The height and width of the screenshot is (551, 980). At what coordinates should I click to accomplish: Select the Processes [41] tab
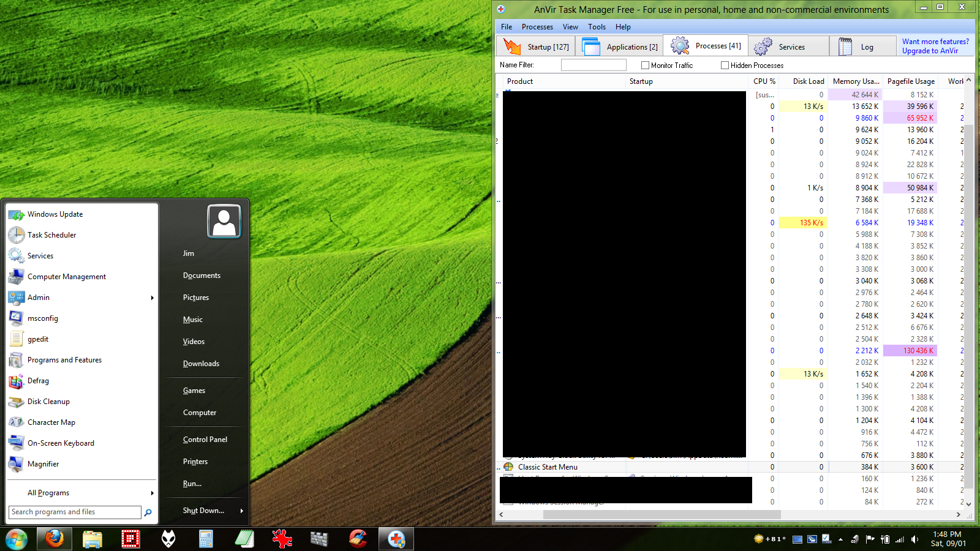[x=706, y=45]
